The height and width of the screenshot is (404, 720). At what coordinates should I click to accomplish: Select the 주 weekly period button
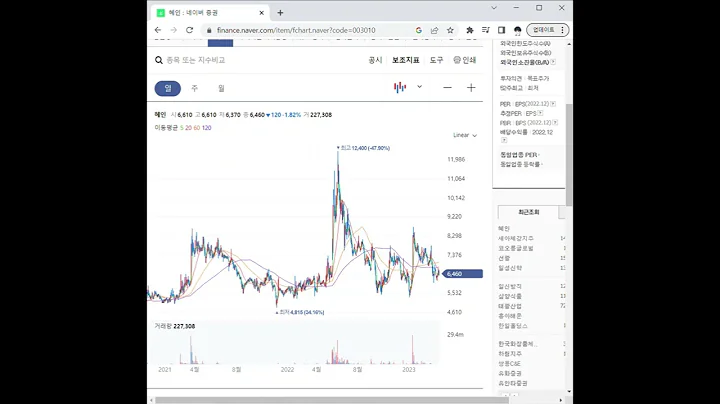194,88
